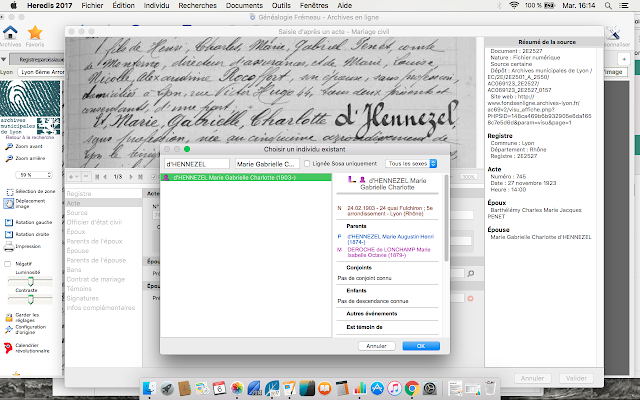The height and width of the screenshot is (400, 640).
Task: Click magnifier icon beside époux field
Action: tap(471, 273)
